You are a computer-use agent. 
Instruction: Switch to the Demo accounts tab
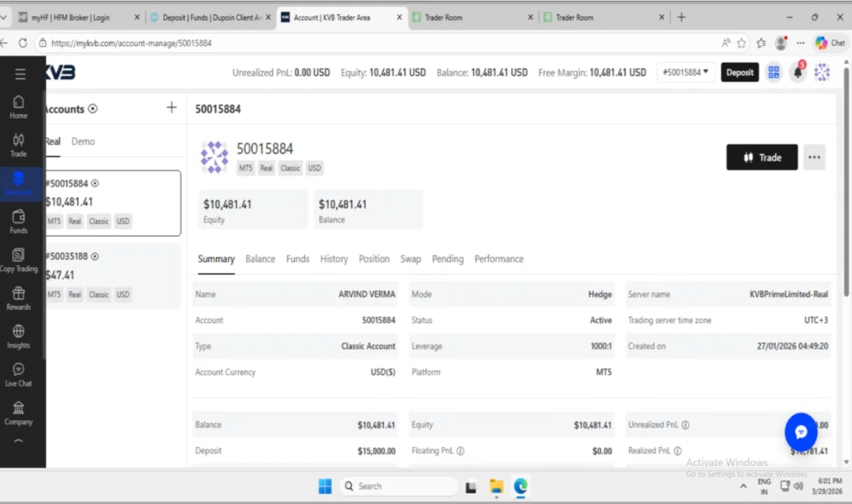[x=83, y=141]
